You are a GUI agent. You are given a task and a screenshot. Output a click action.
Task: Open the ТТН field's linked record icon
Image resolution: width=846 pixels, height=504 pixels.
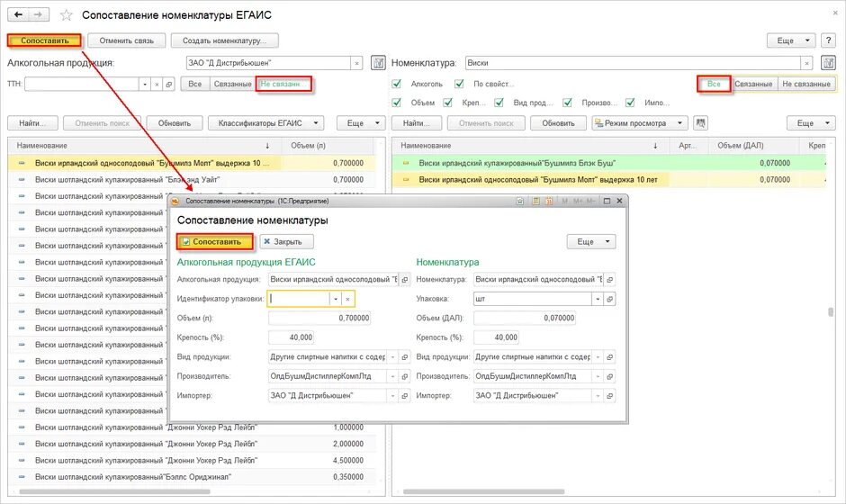pyautogui.click(x=169, y=85)
